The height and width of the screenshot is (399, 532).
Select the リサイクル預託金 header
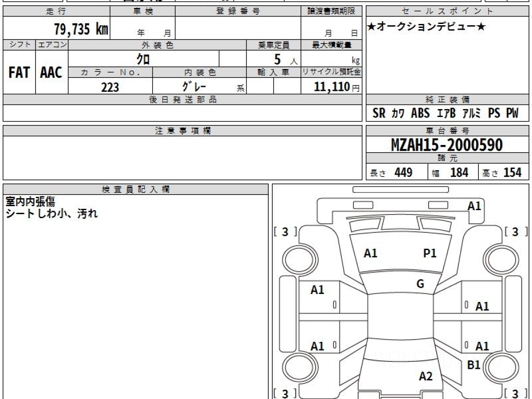[x=332, y=72]
